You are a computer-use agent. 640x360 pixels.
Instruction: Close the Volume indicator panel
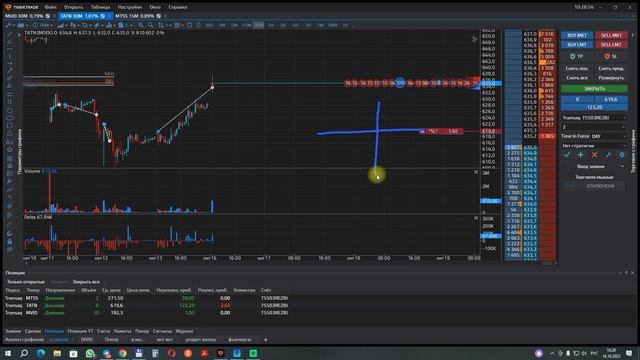pos(476,172)
